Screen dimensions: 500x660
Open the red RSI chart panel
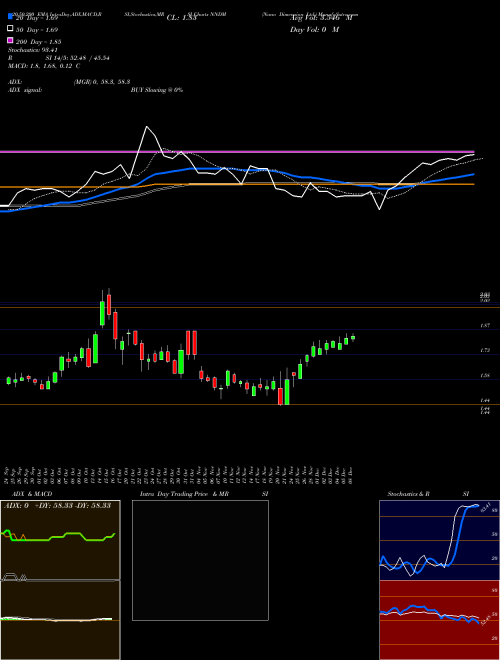coord(439,620)
